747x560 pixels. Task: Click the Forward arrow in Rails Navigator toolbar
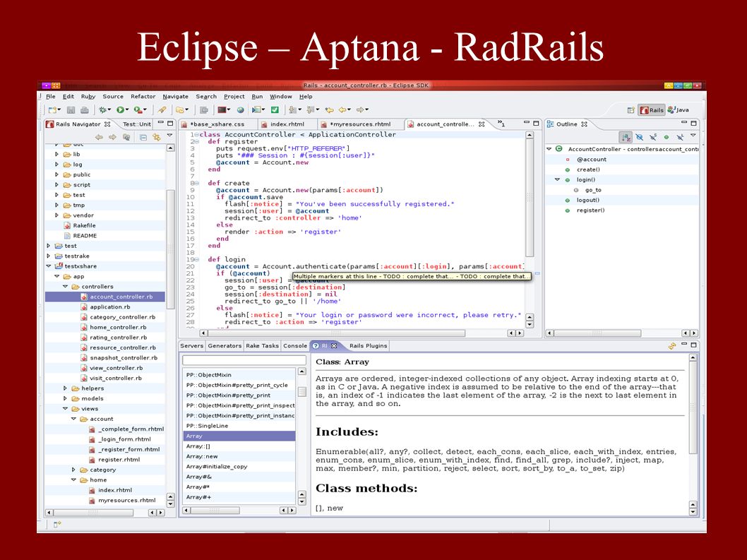click(112, 137)
